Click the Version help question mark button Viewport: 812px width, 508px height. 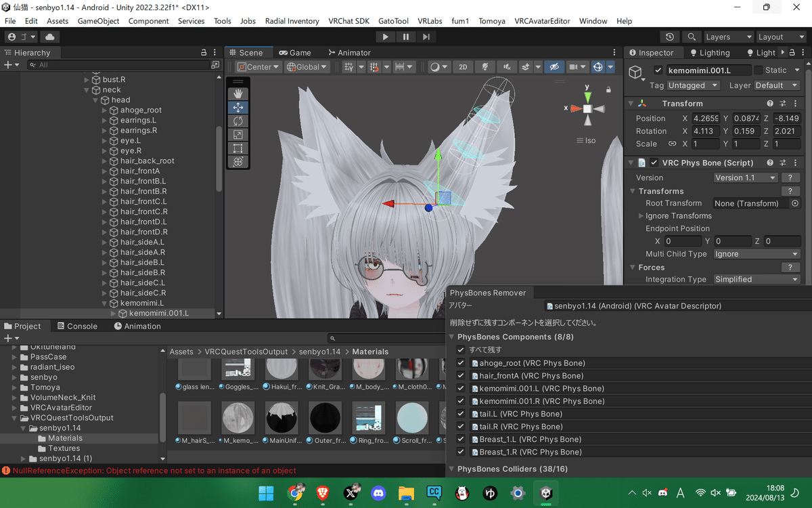pos(789,177)
